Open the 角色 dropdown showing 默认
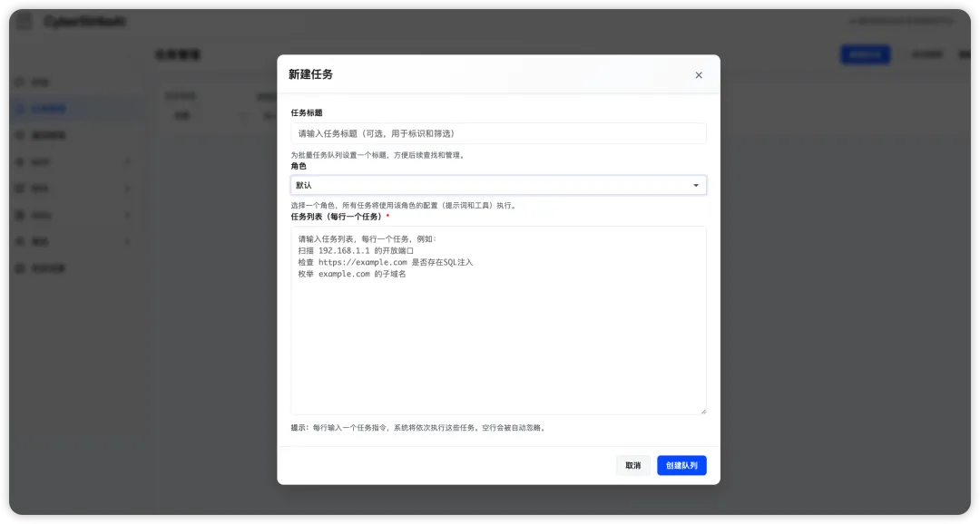This screenshot has width=980, height=524. pyautogui.click(x=498, y=186)
